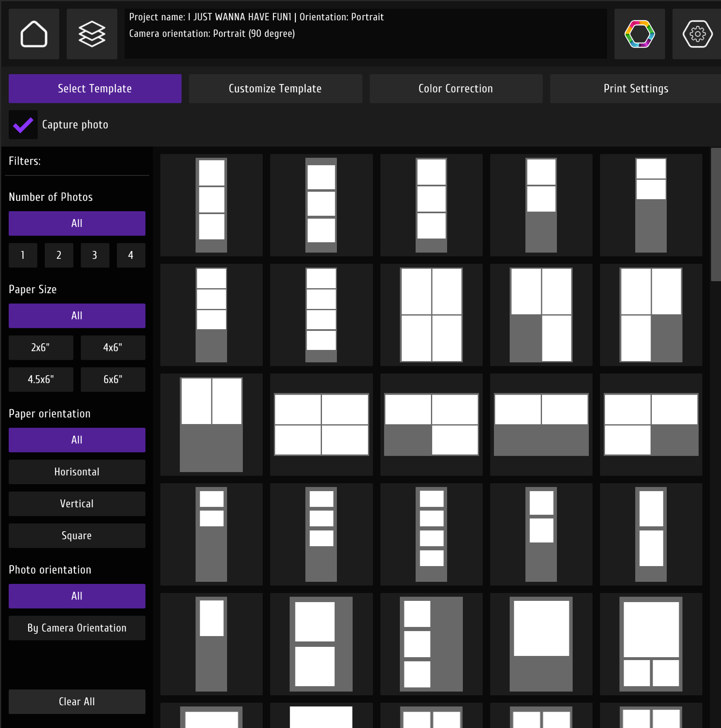Pick first-row strip template with top gray header
Viewport: 721px width, 728px height.
pyautogui.click(x=321, y=205)
